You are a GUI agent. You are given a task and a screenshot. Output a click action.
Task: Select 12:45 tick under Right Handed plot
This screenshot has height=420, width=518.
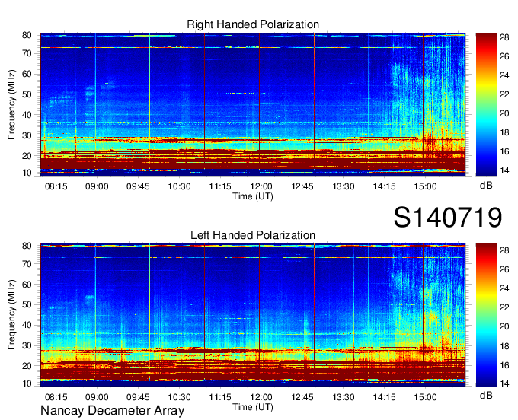302,186
